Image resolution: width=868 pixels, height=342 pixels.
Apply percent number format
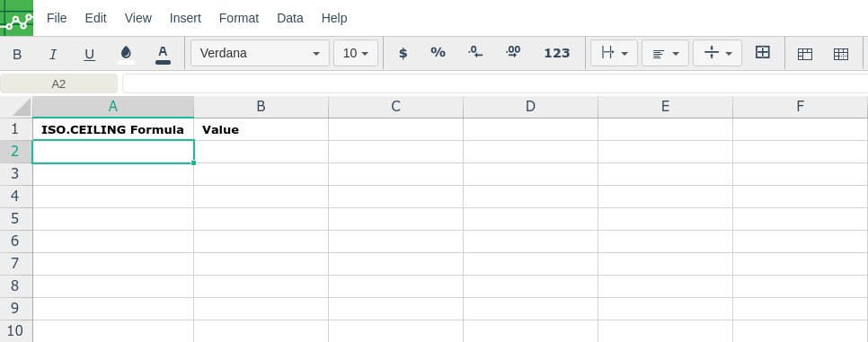coord(438,53)
